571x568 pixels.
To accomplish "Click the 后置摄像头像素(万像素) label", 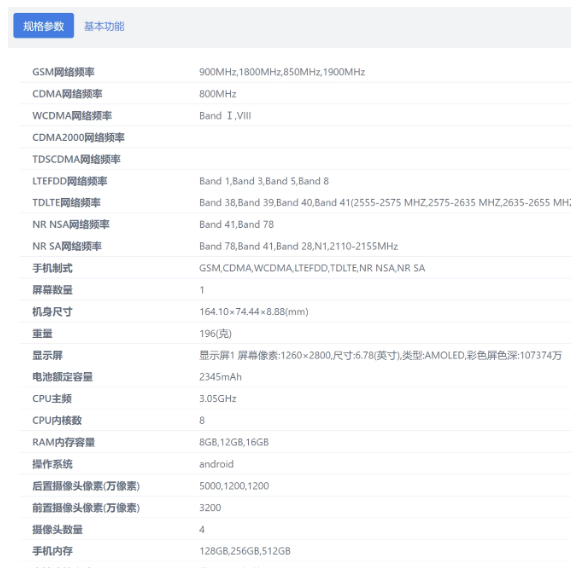I will tap(86, 486).
